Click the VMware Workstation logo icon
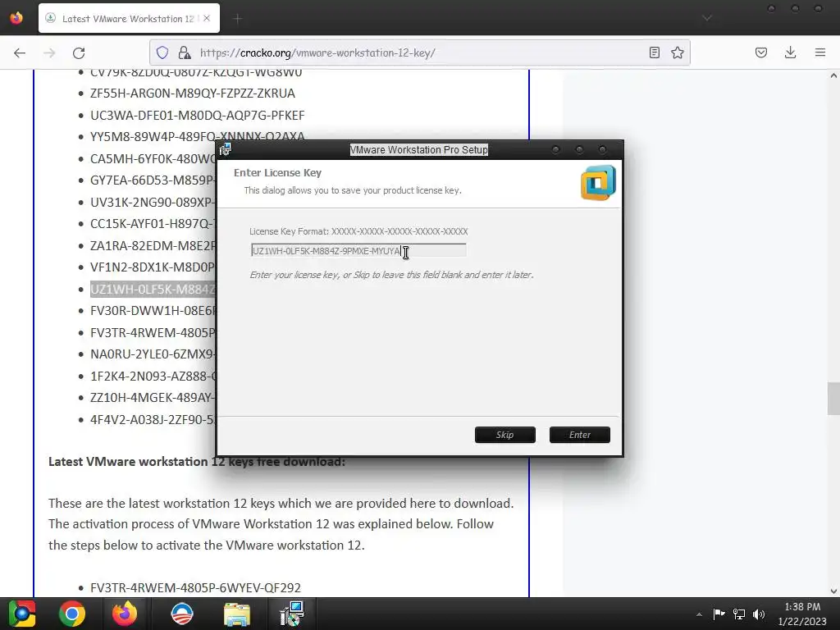The height and width of the screenshot is (630, 840). [598, 183]
